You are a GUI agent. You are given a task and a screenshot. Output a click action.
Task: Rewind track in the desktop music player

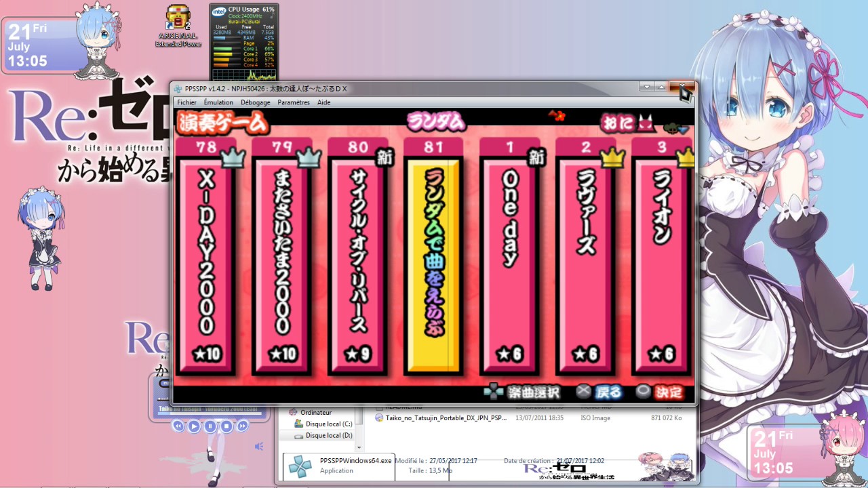coord(178,426)
